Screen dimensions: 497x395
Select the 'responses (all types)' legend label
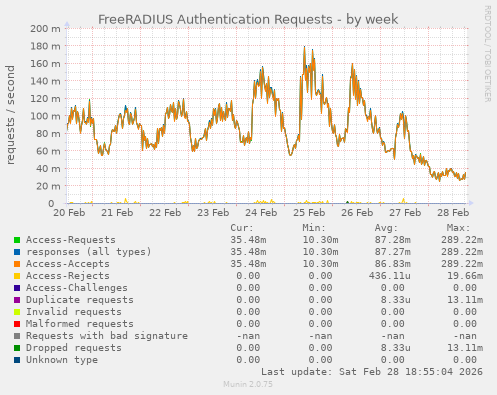pyautogui.click(x=89, y=252)
